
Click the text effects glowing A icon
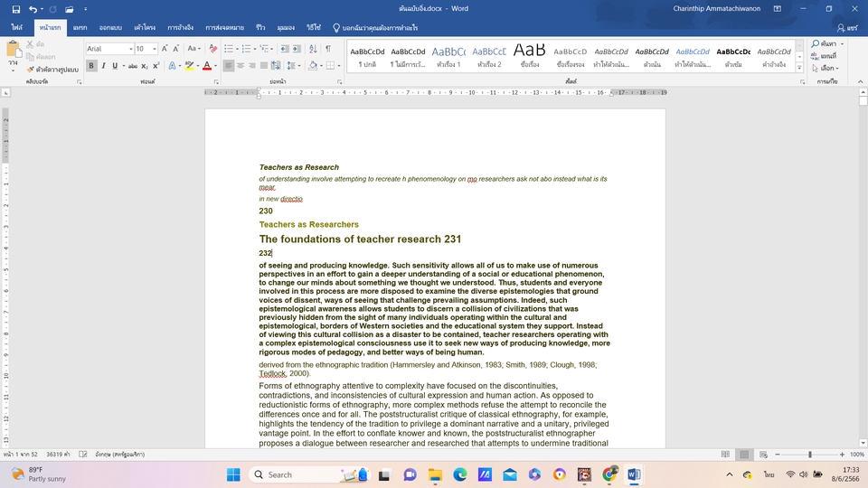[x=172, y=66]
